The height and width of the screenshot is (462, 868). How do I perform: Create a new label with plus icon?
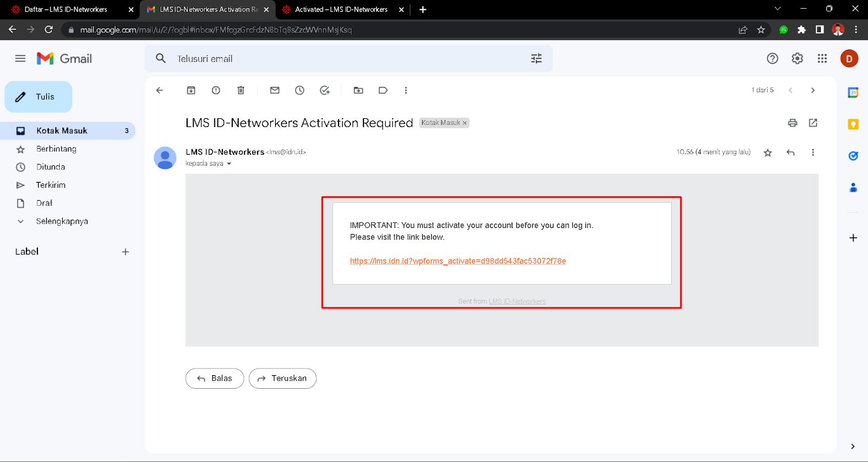pyautogui.click(x=125, y=252)
